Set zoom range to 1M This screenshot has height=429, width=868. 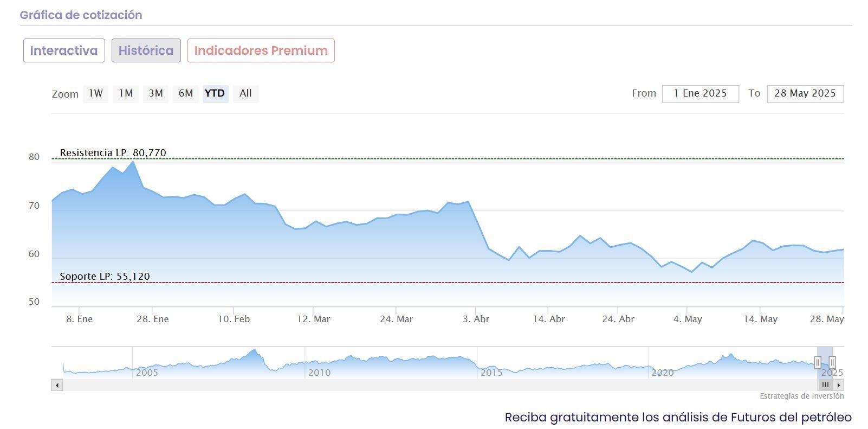pyautogui.click(x=126, y=93)
